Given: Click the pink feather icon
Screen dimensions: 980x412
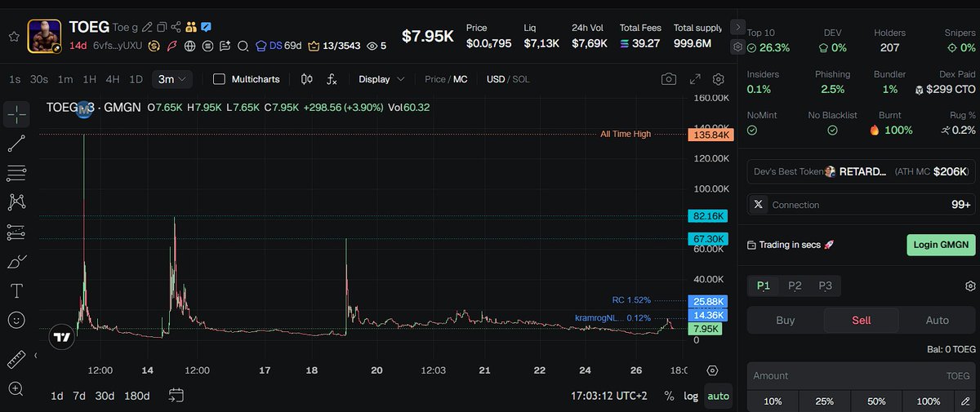Looking at the screenshot, I should [x=171, y=46].
